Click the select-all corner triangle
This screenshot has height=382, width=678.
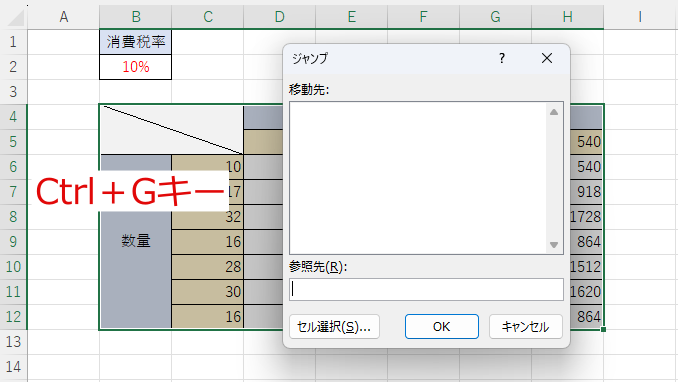[x=16, y=18]
